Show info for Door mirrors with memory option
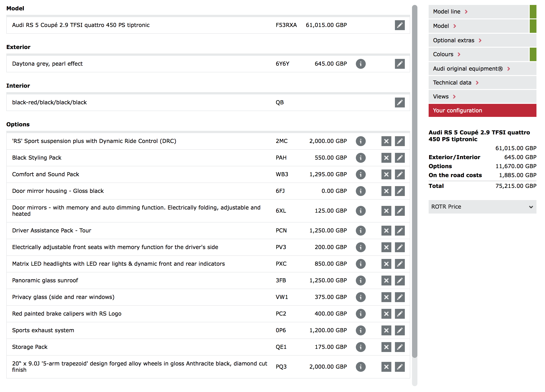Viewport: 545px width, 392px height. pos(360,211)
